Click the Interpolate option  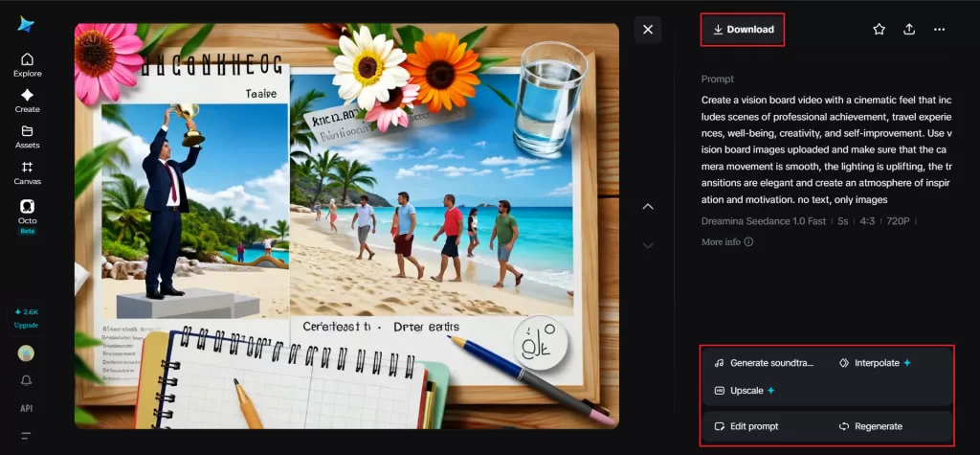click(x=875, y=363)
